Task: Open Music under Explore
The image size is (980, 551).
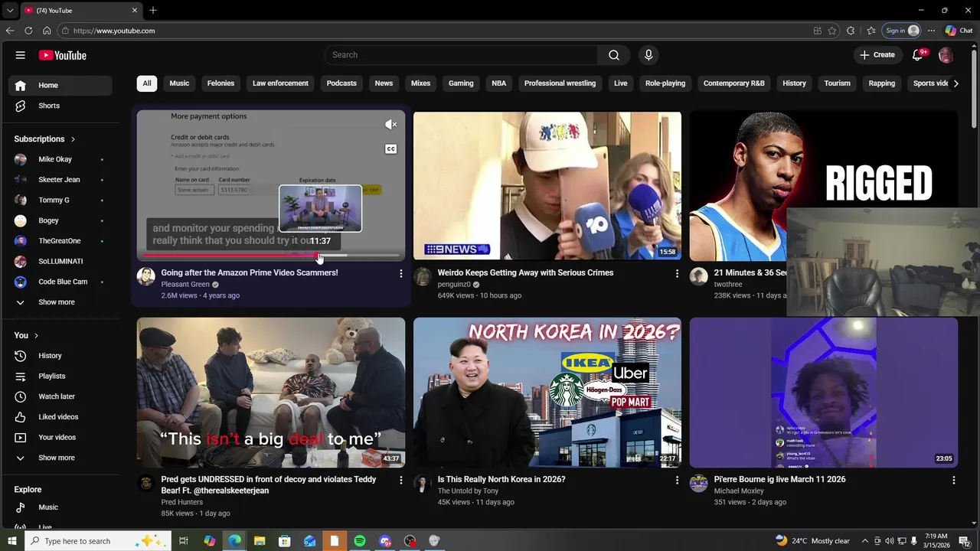Action: (x=61, y=507)
